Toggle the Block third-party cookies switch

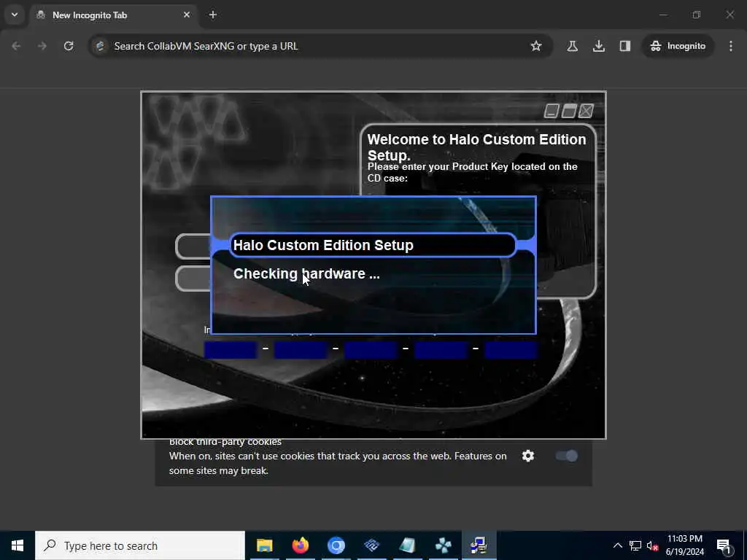coord(566,456)
